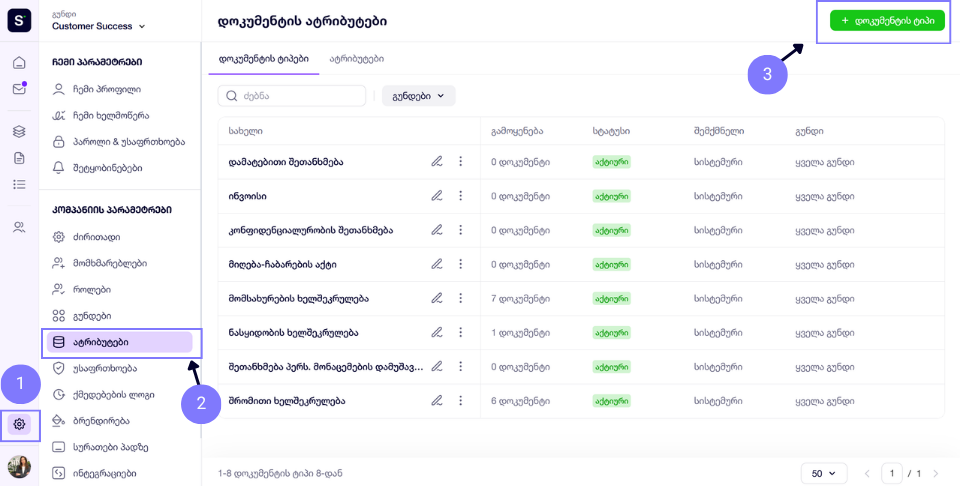Image resolution: width=960 pixels, height=486 pixels.
Task: Open the გუნდები filter dropdown
Action: [419, 96]
